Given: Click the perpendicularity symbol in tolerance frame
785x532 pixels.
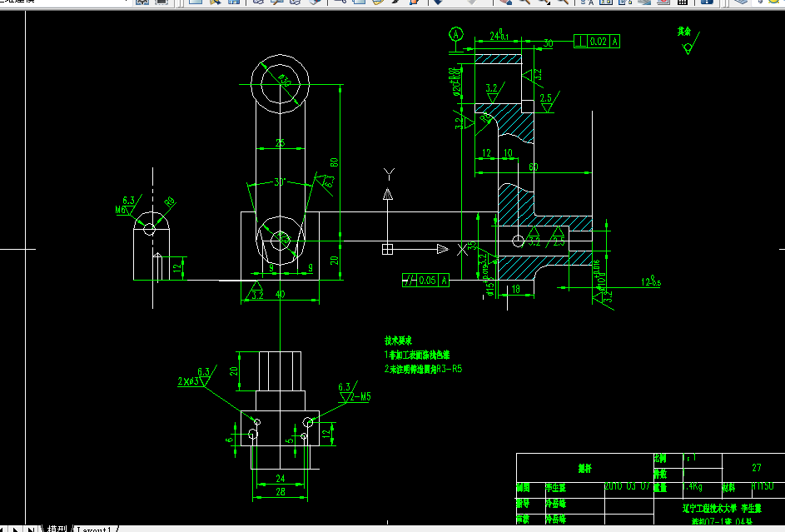Looking at the screenshot, I should (580, 42).
